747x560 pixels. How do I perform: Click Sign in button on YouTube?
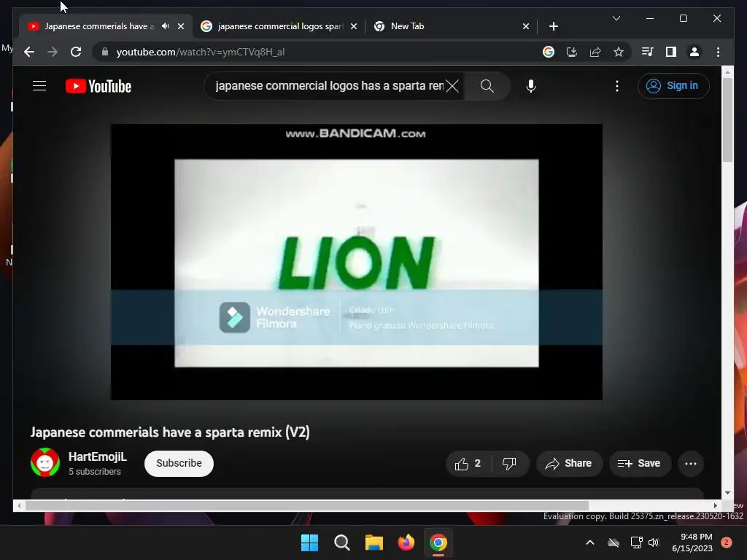673,86
